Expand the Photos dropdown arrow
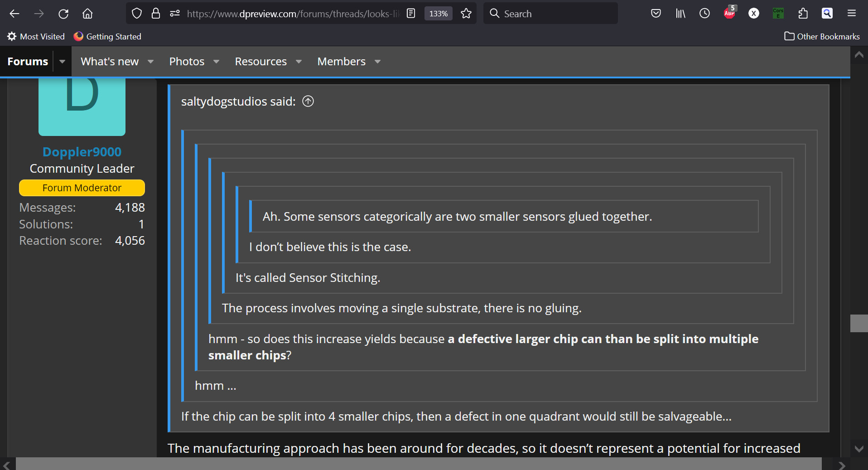 point(216,62)
